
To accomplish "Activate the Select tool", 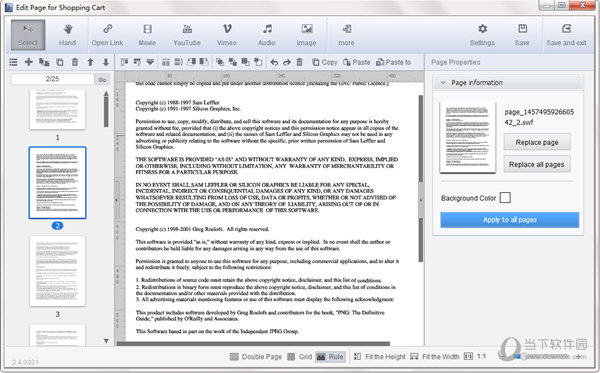I will coord(28,35).
